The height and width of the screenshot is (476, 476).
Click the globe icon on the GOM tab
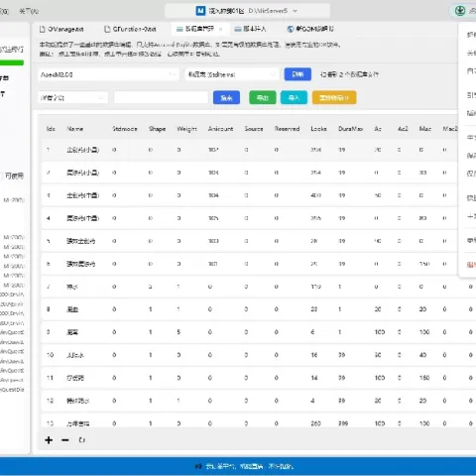click(x=291, y=29)
